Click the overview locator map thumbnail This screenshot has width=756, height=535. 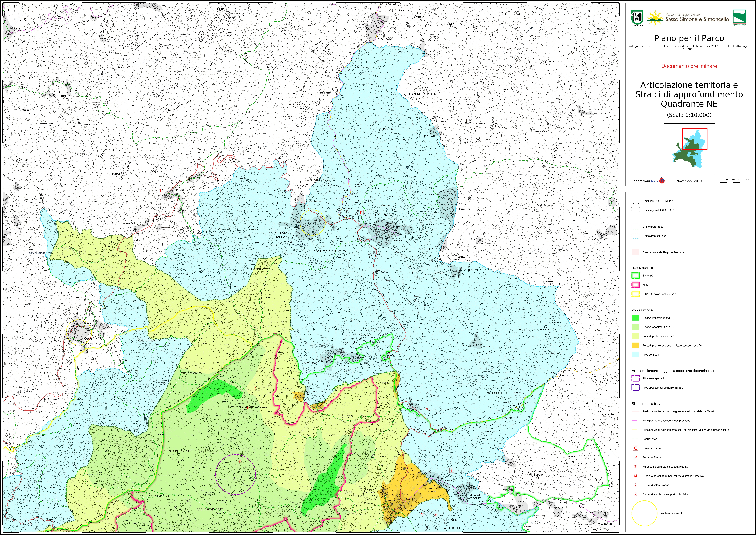pyautogui.click(x=689, y=149)
